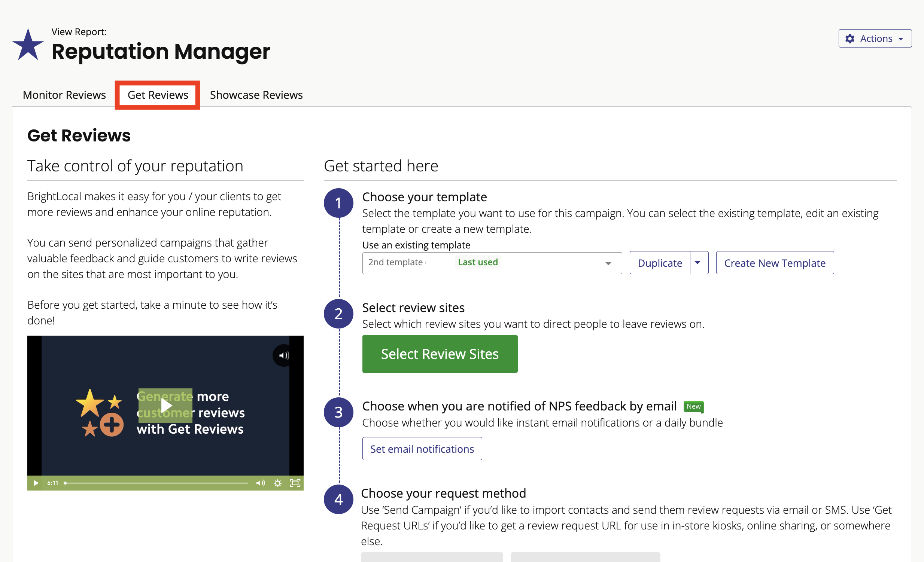Viewport: 924px width, 562px height.
Task: Adjust volume via control bar speaker icon
Action: [260, 483]
